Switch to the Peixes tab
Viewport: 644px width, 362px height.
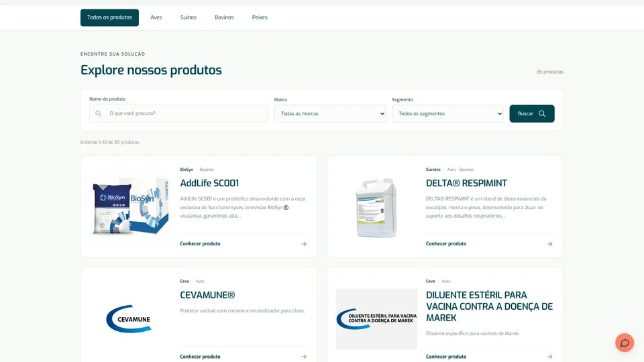[260, 17]
